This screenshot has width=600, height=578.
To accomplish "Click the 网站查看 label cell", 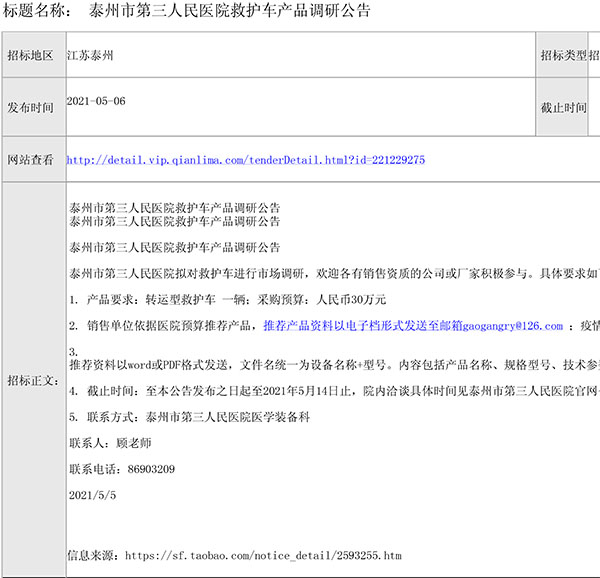I will (34, 160).
